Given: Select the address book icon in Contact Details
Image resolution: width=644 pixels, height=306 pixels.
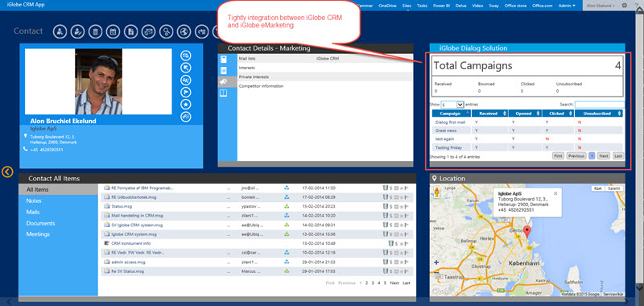Looking at the screenshot, I should (224, 59).
